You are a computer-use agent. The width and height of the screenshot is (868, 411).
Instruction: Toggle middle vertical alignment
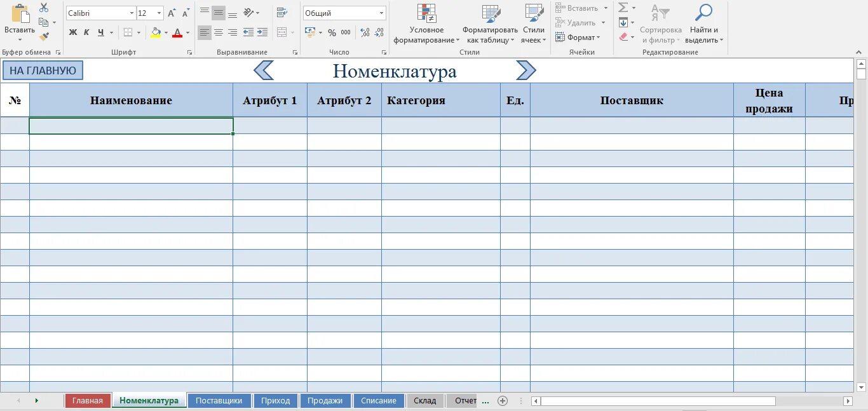pos(219,13)
